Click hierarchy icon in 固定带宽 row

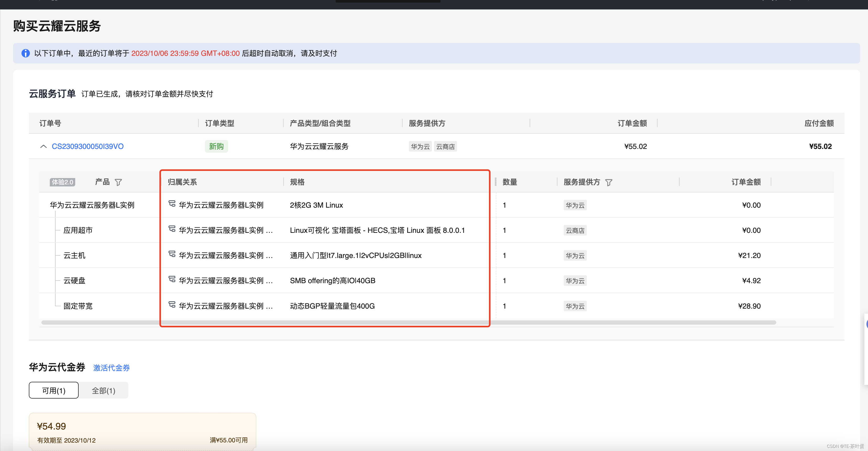172,304
